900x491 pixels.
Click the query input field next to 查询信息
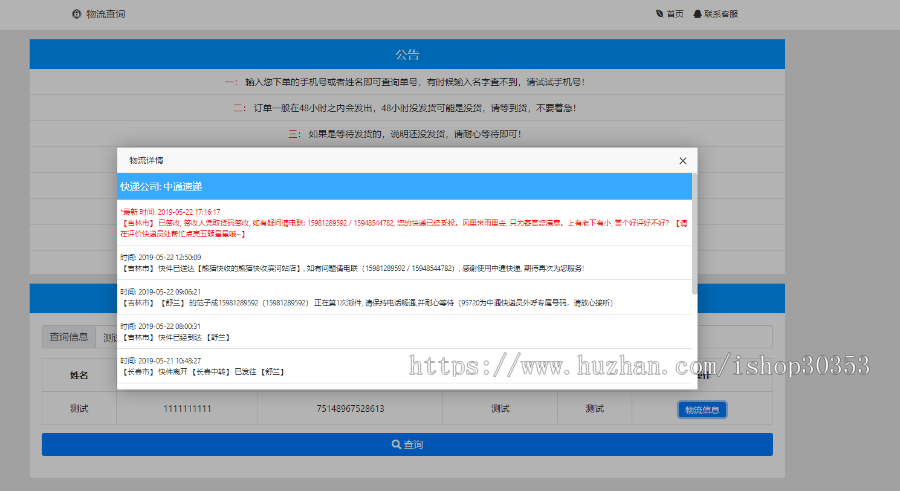coord(433,337)
